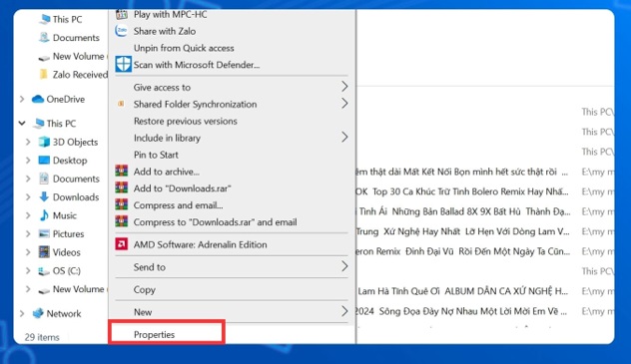Viewport: 631px width, 364px height.
Task: Click the Network globe icon
Action: pyautogui.click(x=38, y=313)
